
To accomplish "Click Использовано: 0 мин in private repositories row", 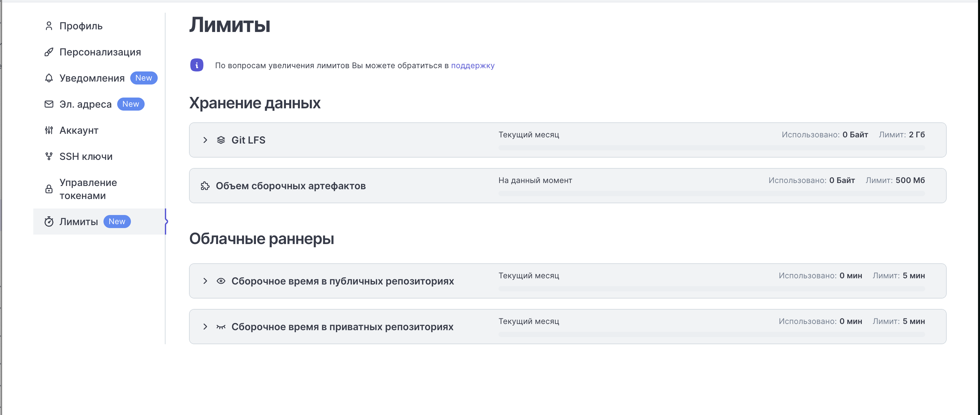I will pos(820,321).
